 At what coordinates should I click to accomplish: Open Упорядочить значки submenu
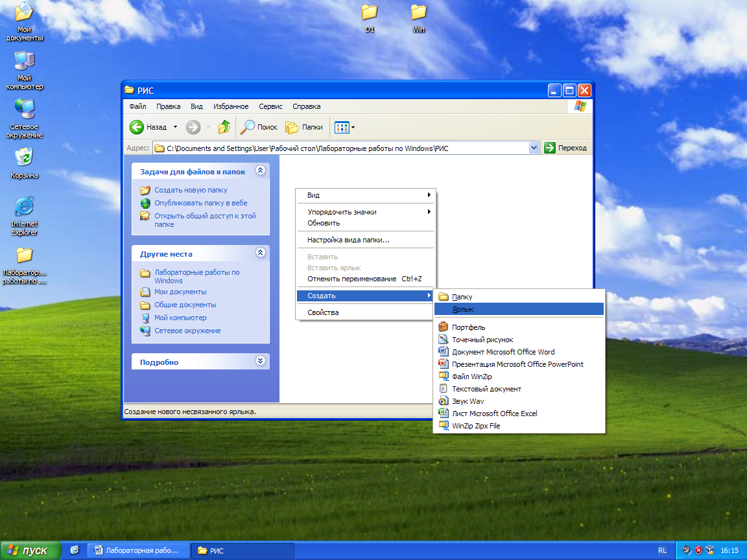[x=366, y=212]
